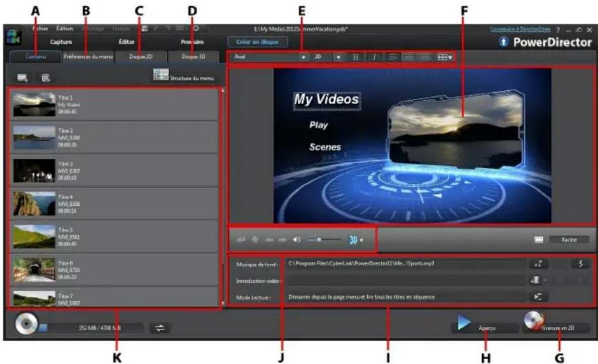Toggle italic text formatting
The image size is (598, 364).
(374, 57)
